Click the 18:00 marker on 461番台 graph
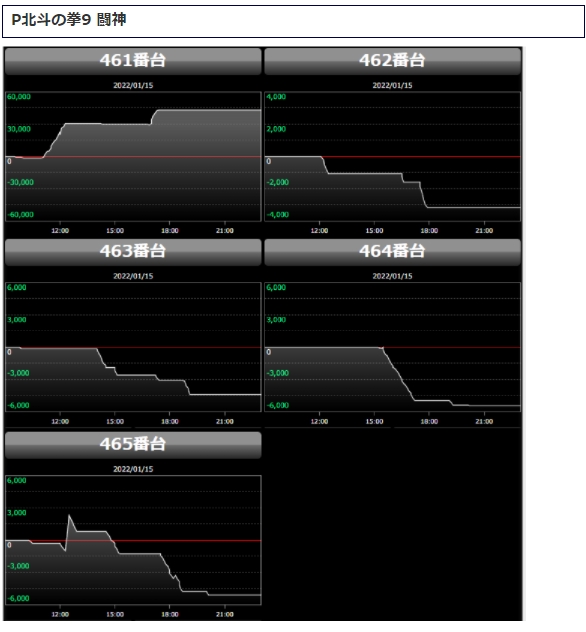Viewport: 586px width, 632px height. pyautogui.click(x=170, y=231)
